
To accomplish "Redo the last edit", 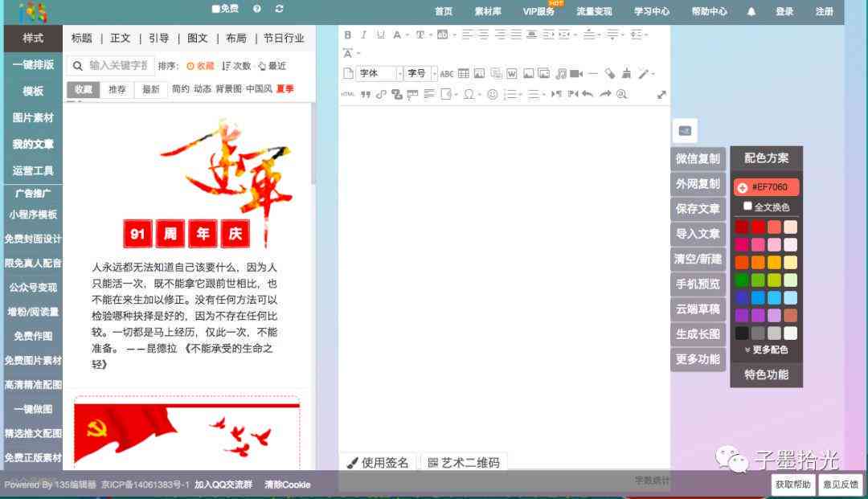I will [x=605, y=94].
